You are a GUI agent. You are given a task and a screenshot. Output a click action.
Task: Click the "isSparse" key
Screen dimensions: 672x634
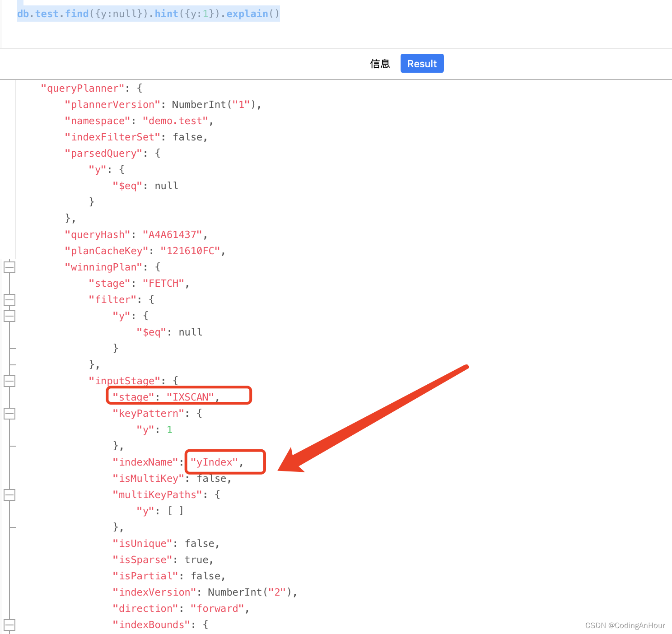click(142, 559)
